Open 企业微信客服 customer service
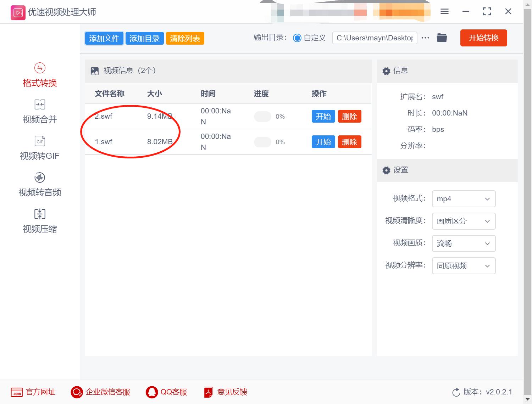 pos(100,392)
